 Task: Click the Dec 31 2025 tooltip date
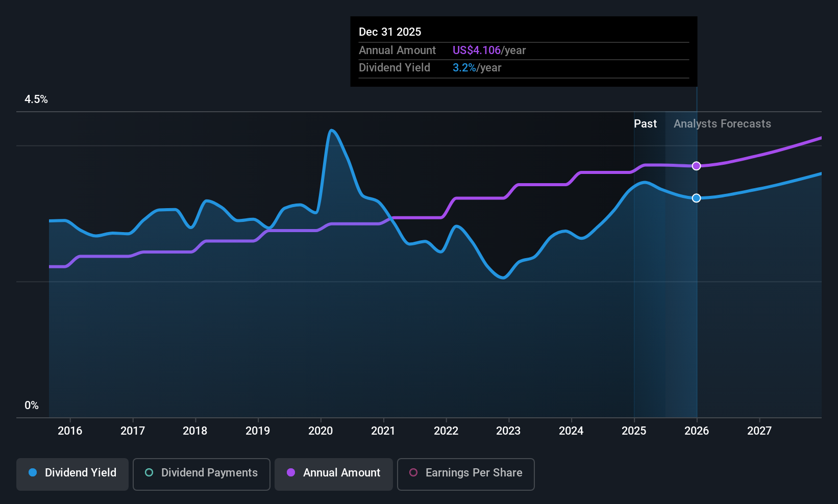390,32
